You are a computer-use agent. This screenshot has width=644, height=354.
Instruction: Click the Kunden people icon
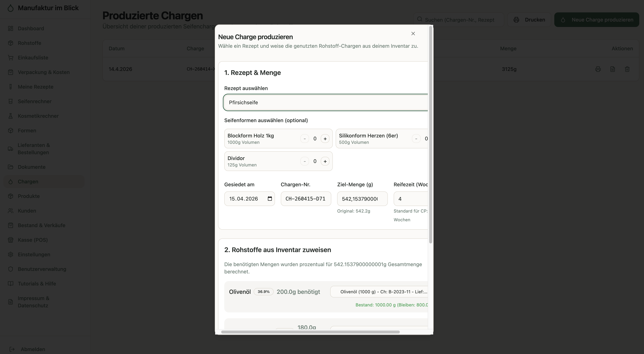point(11,211)
